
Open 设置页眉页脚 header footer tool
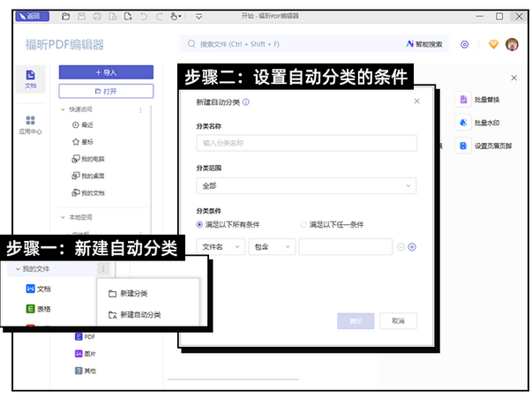tap(461, 146)
